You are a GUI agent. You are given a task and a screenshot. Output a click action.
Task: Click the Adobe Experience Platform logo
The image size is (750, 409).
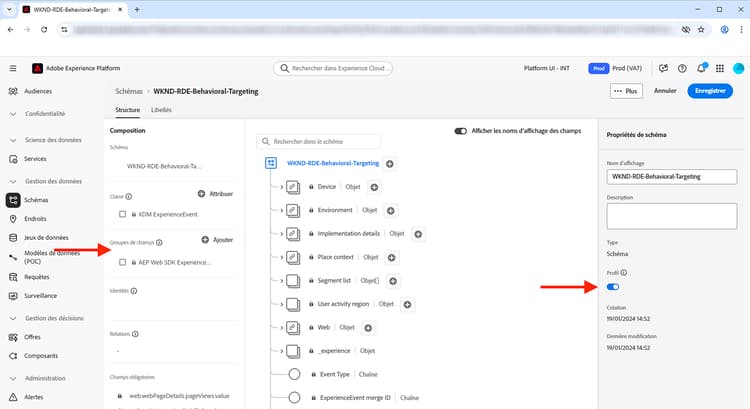pos(37,68)
